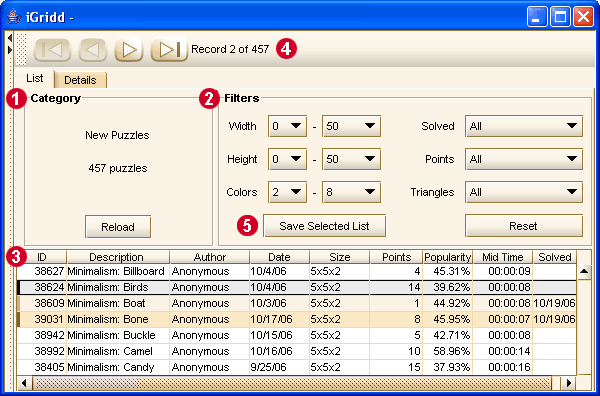The image size is (600, 396).
Task: Open the maximum Colors dropdown
Action: pos(351,192)
